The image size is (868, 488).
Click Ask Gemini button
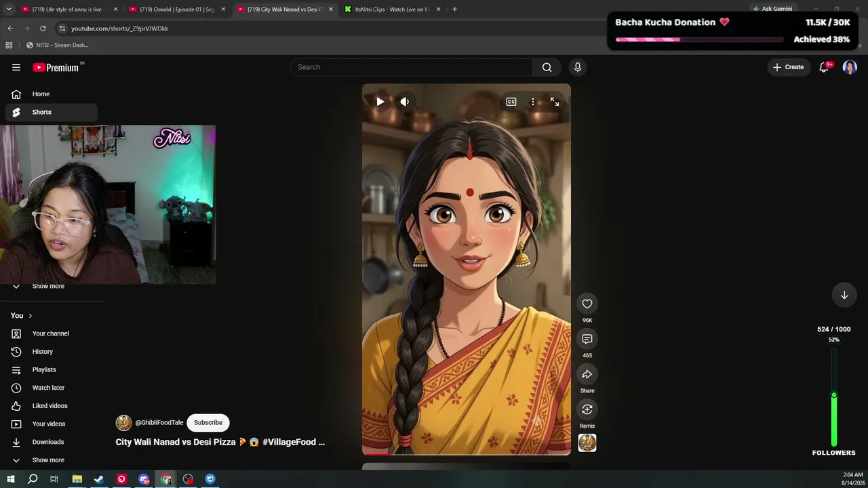772,9
